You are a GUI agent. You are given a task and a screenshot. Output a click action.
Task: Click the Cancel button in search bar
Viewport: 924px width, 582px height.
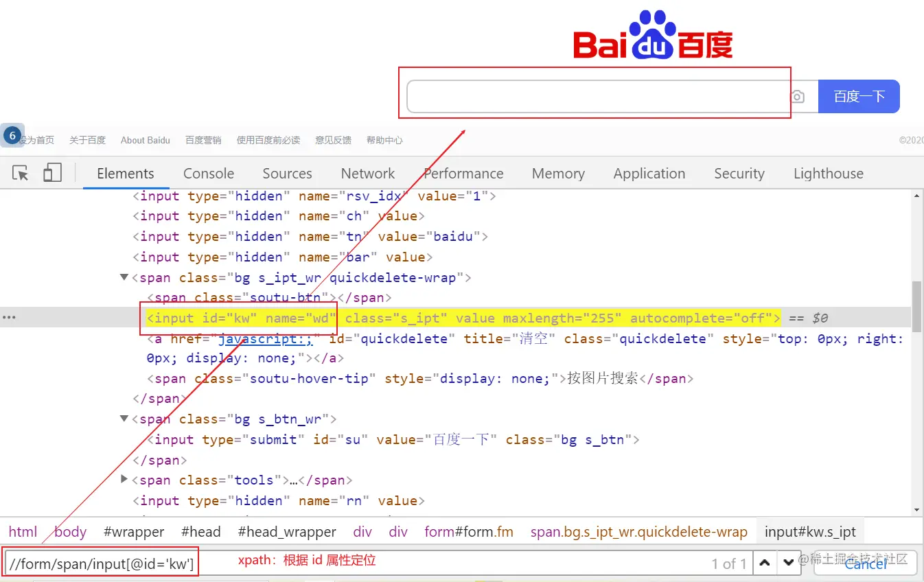pyautogui.click(x=866, y=563)
